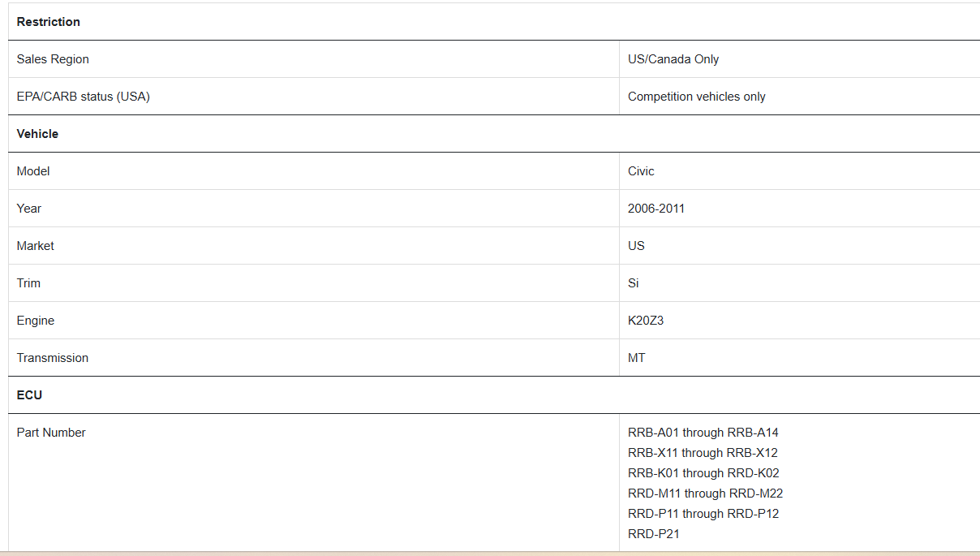Click the Model row label
Screen dimensions: 980x556
33,171
